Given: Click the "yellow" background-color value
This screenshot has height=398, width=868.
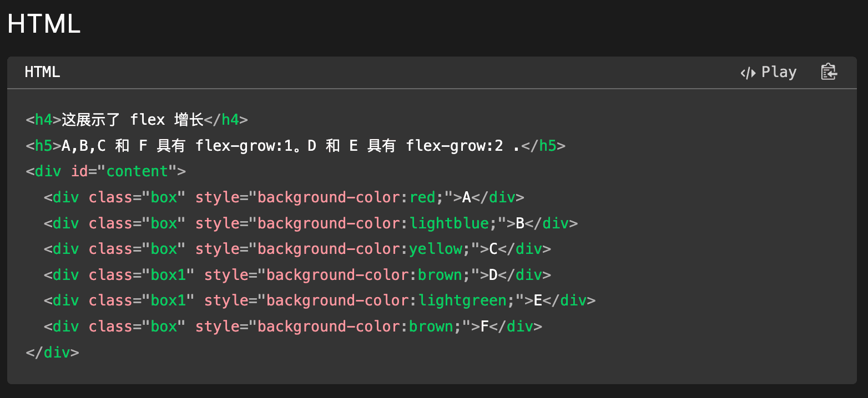Looking at the screenshot, I should [x=436, y=249].
